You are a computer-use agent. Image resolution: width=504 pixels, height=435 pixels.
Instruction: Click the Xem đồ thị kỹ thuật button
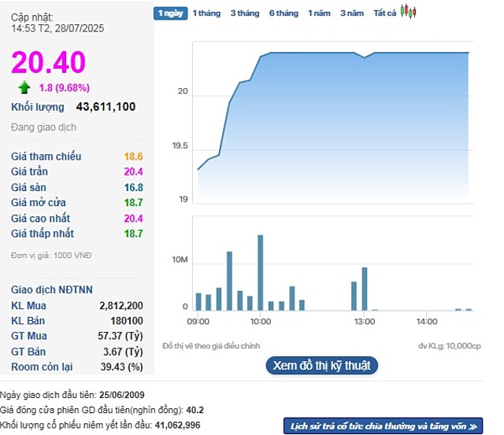[x=322, y=366]
